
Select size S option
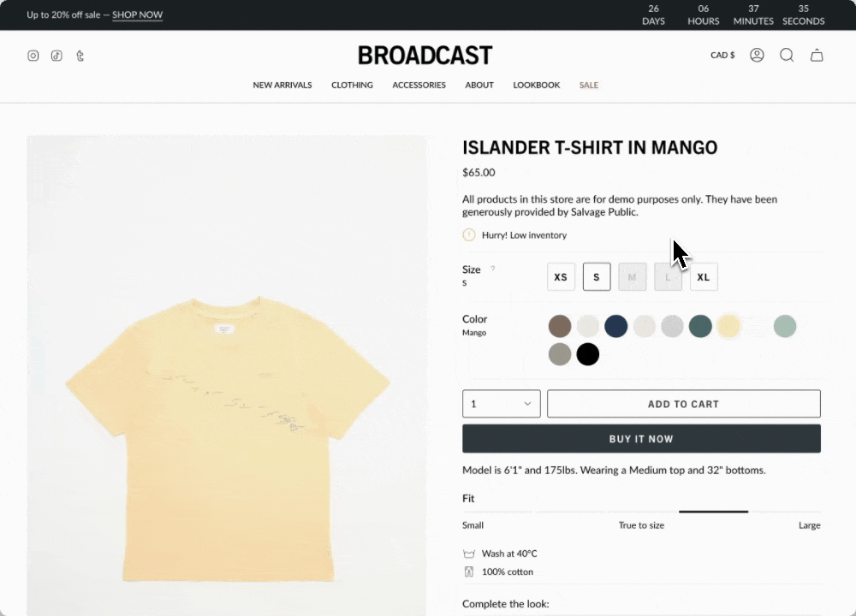click(x=597, y=277)
